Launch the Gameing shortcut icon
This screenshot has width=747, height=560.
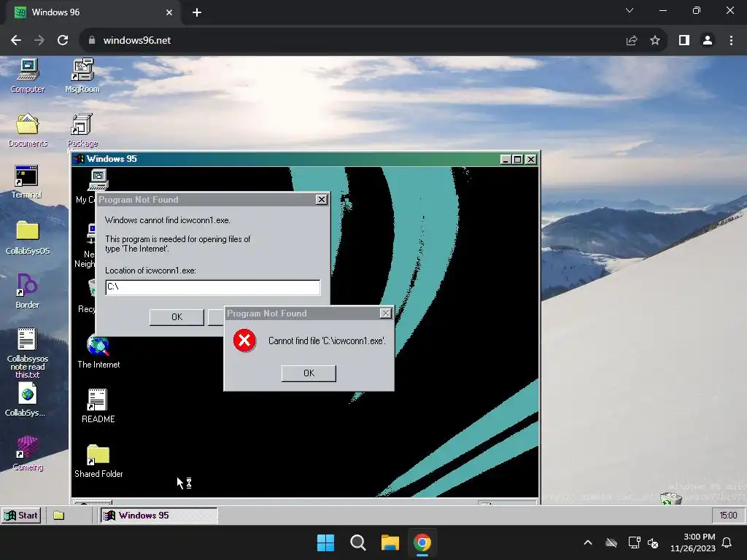tap(28, 454)
